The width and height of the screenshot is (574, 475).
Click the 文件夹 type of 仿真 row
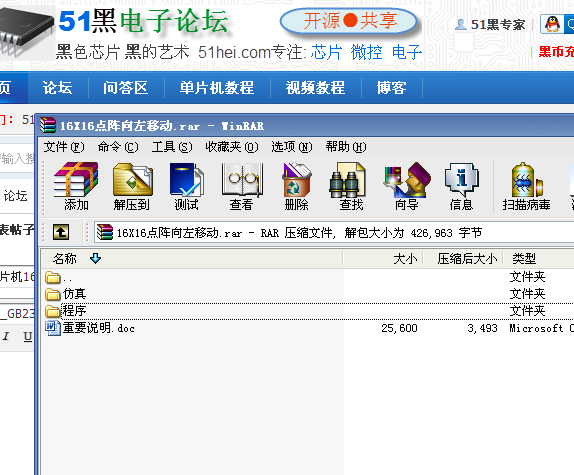coord(528,294)
